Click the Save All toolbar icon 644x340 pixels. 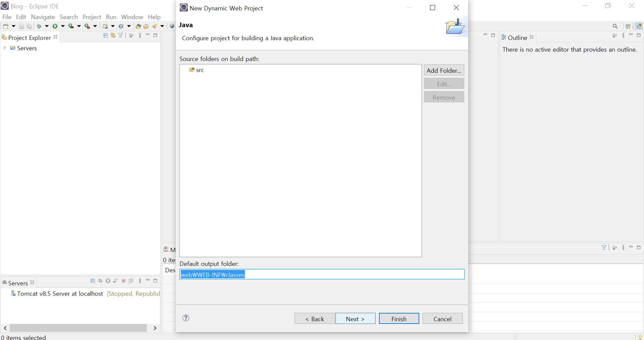click(30, 26)
